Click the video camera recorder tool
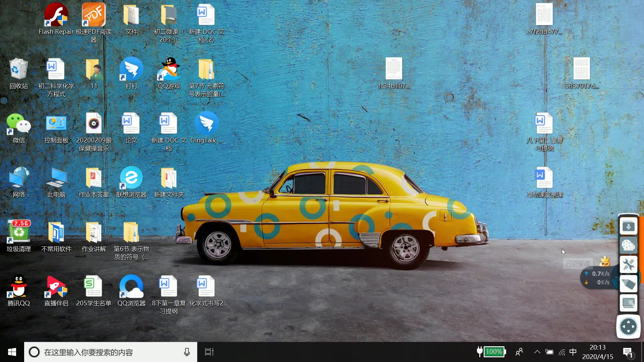 point(629,246)
